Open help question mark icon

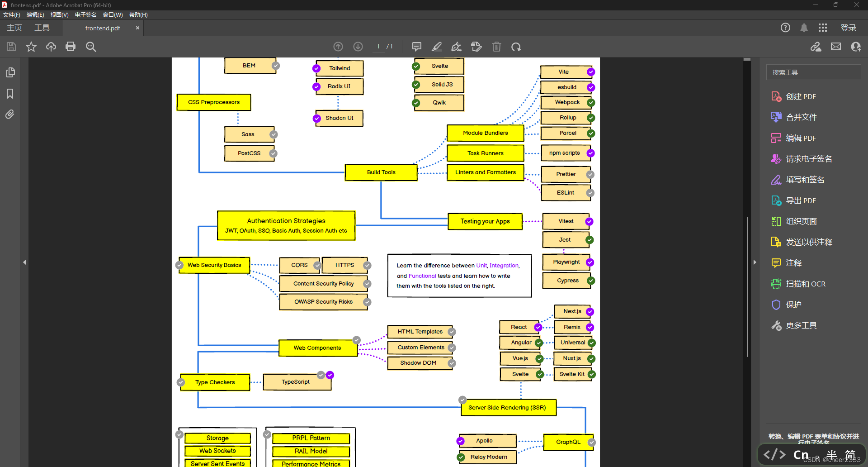click(x=786, y=28)
